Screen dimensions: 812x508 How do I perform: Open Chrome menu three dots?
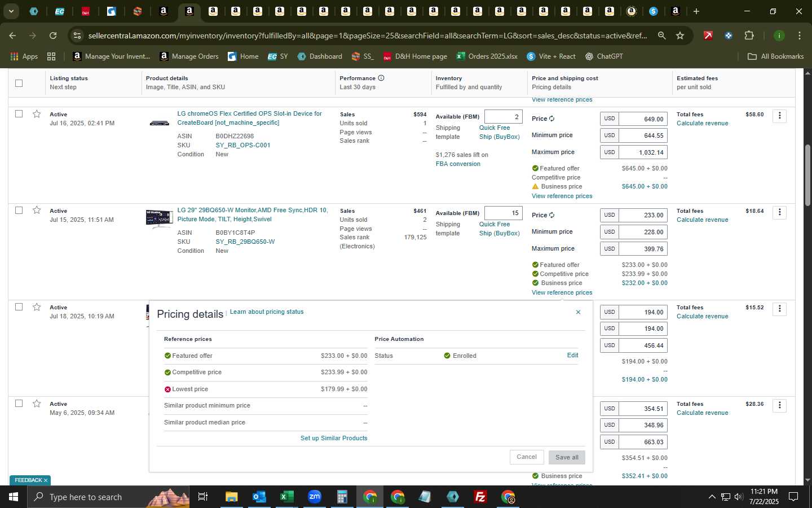(x=800, y=36)
